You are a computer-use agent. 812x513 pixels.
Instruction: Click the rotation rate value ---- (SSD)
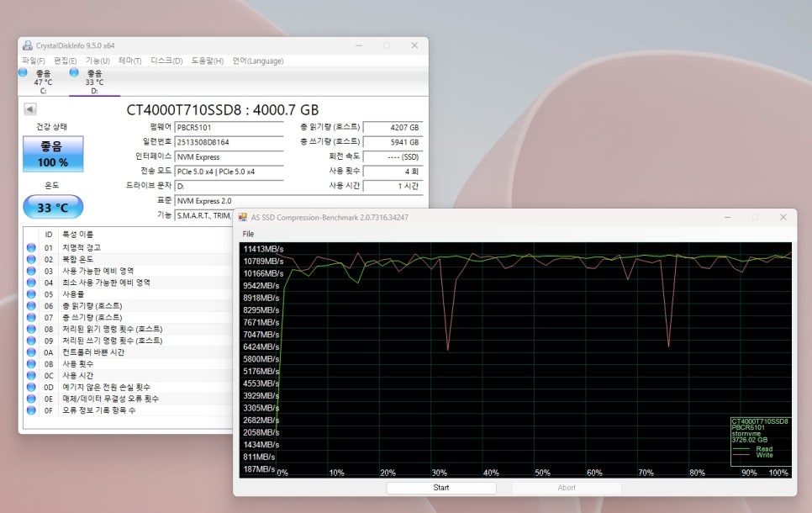[x=393, y=157]
